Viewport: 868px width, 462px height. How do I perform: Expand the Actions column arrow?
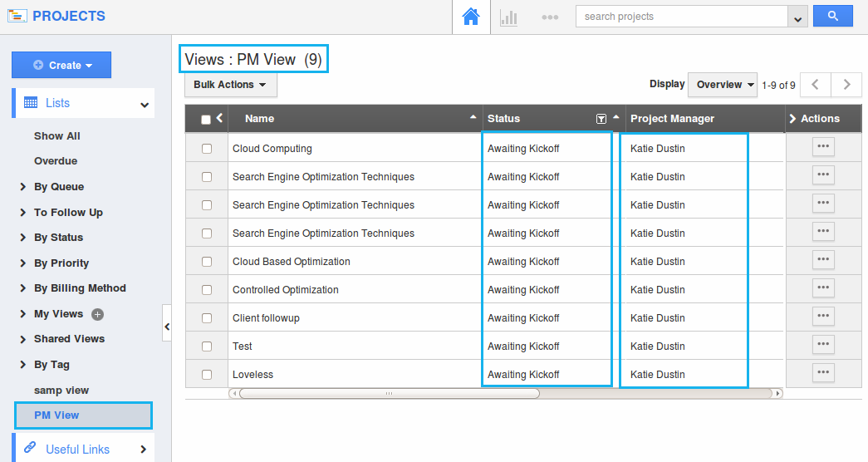click(792, 119)
